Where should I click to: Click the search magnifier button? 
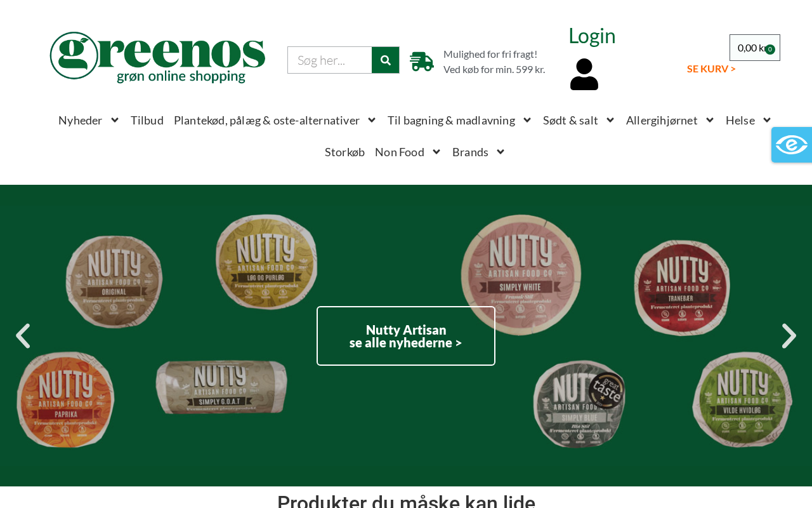click(x=385, y=60)
